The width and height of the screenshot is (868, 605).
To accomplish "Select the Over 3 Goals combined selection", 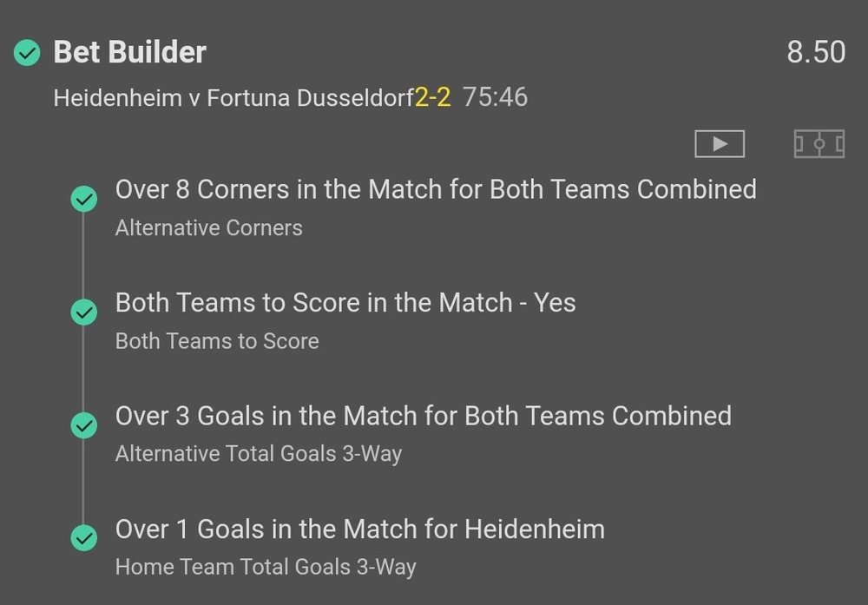I will (x=423, y=416).
